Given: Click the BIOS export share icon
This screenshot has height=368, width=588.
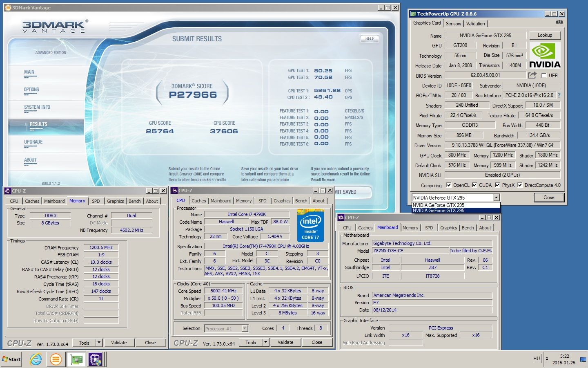Looking at the screenshot, I should coord(532,75).
